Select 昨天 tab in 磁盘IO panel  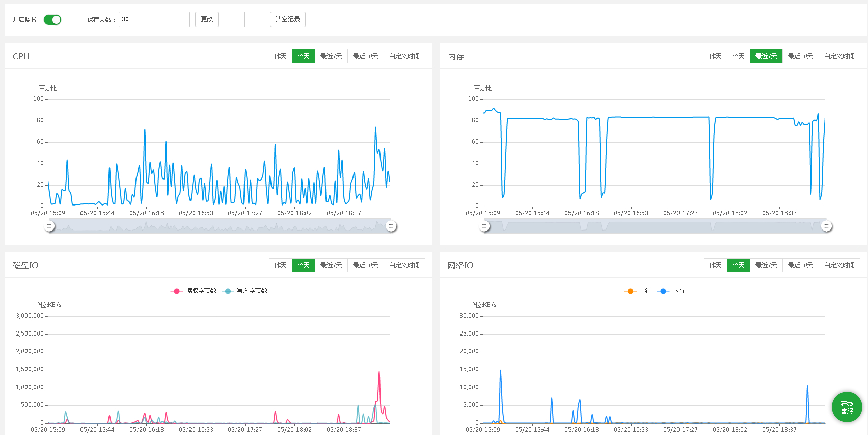click(x=281, y=265)
